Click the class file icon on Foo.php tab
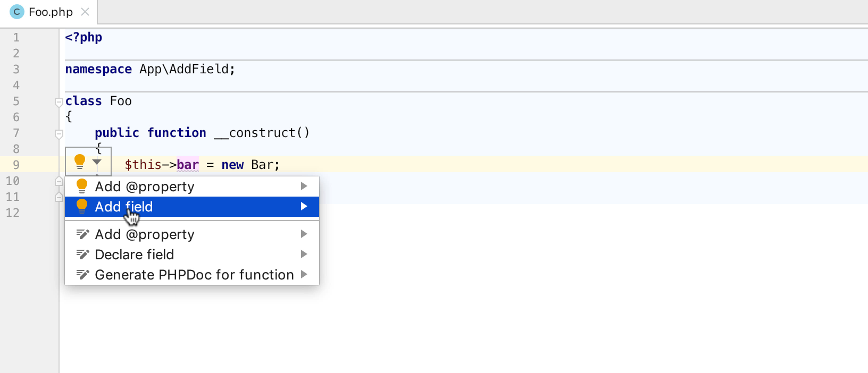 17,12
